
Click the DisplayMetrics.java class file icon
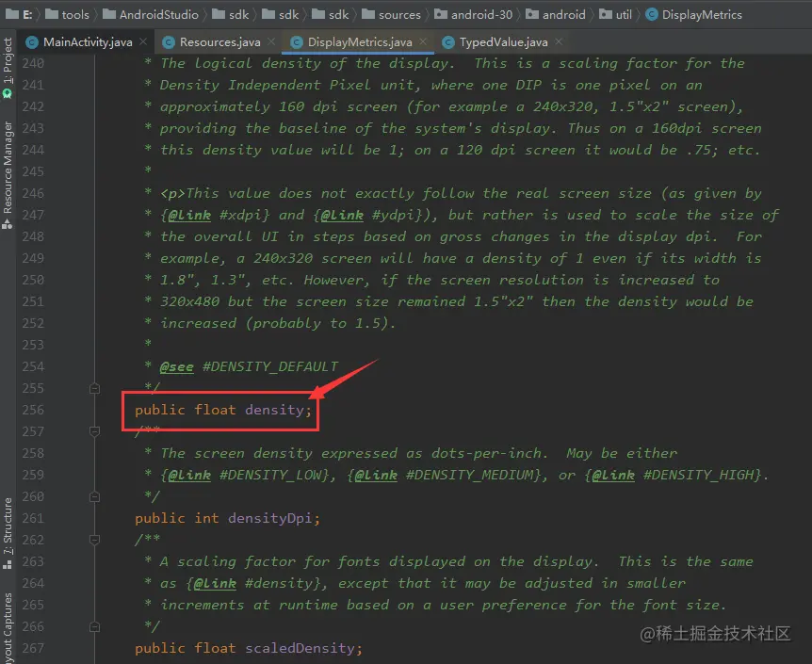tap(297, 42)
